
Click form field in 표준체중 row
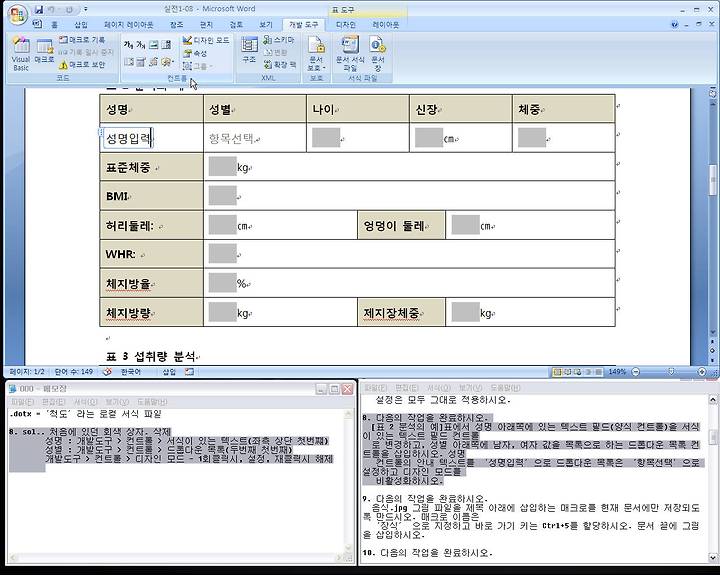coord(222,167)
